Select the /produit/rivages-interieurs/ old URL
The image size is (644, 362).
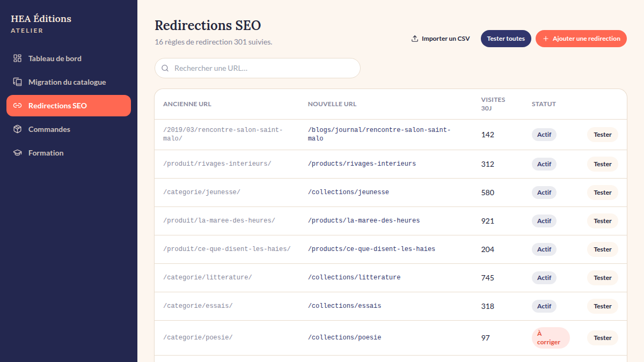pyautogui.click(x=217, y=164)
